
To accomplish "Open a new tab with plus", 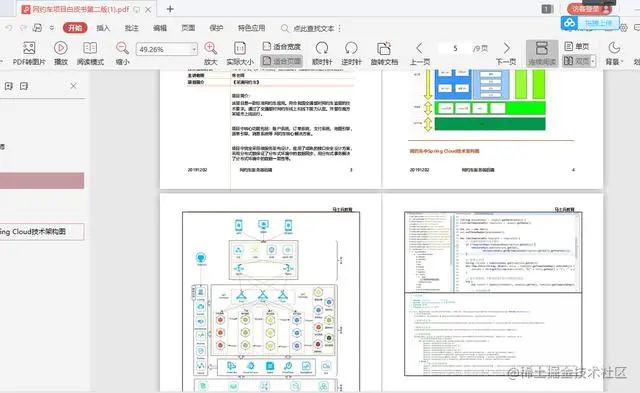I will coord(170,9).
